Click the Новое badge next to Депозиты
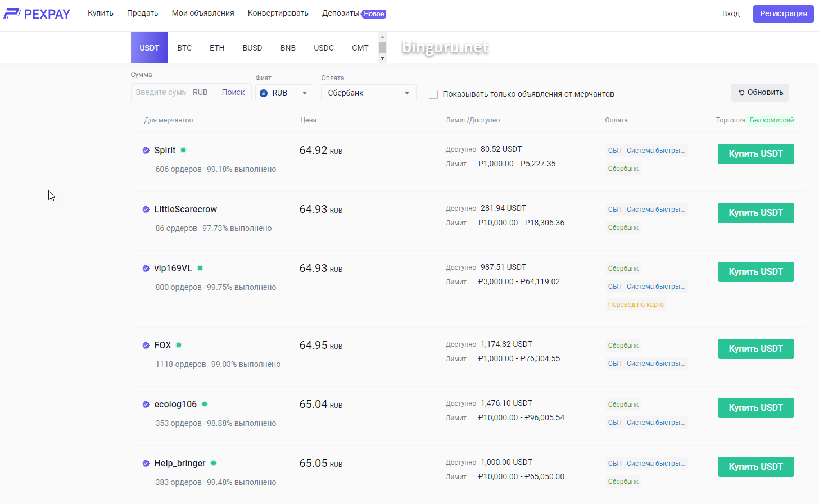The height and width of the screenshot is (504, 819). [x=374, y=14]
